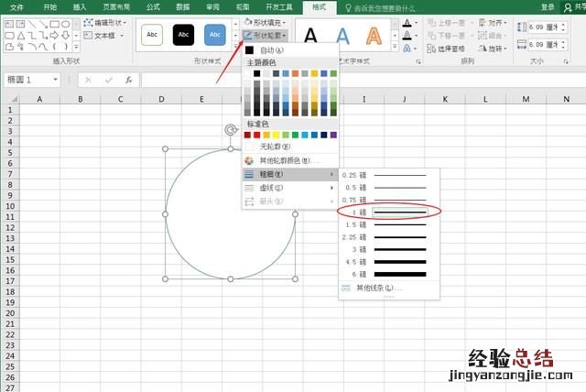Select the straight line shape in gallery

click(32, 25)
